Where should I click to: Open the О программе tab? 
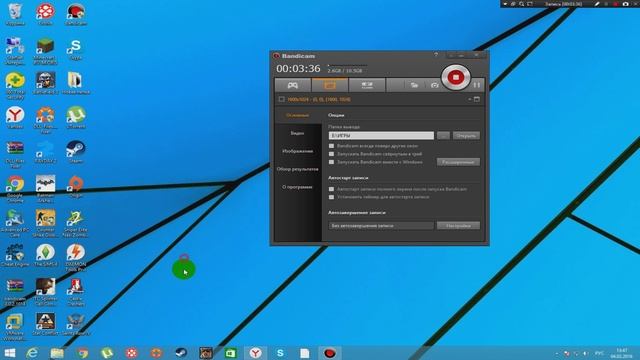tap(298, 187)
